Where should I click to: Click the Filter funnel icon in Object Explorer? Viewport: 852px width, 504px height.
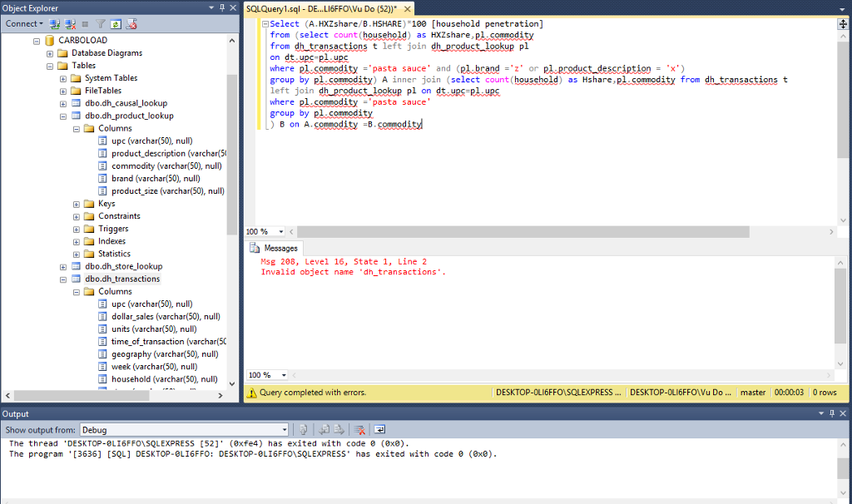point(101,23)
